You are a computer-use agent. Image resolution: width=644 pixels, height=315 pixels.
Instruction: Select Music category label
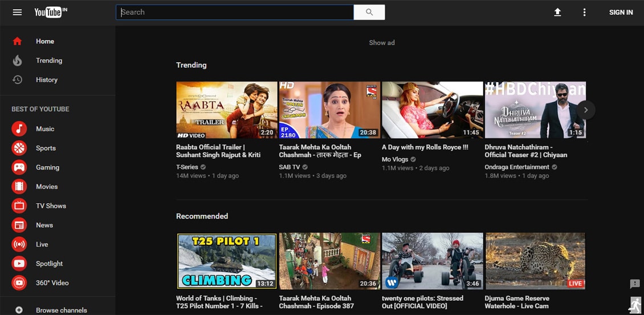point(45,129)
